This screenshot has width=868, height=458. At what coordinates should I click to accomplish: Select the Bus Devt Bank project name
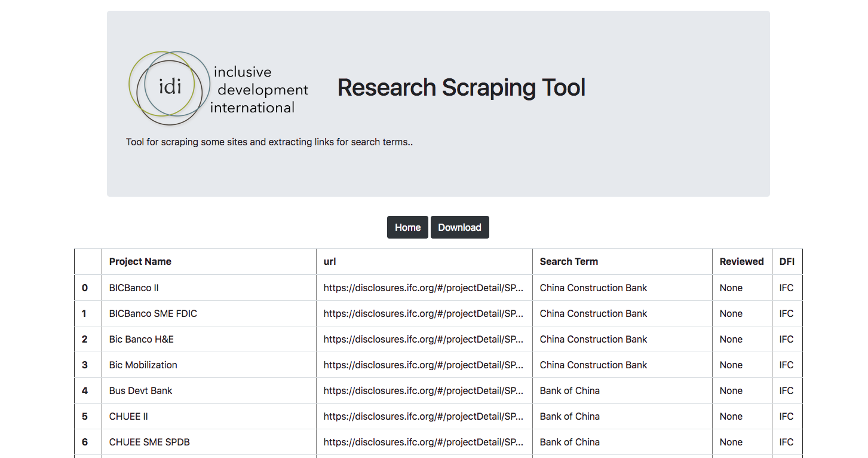coord(140,390)
